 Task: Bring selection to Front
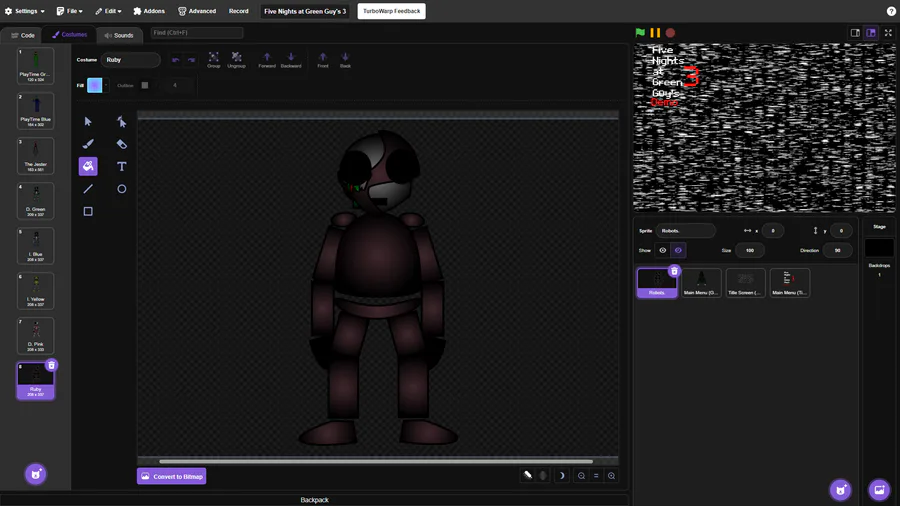tap(323, 60)
